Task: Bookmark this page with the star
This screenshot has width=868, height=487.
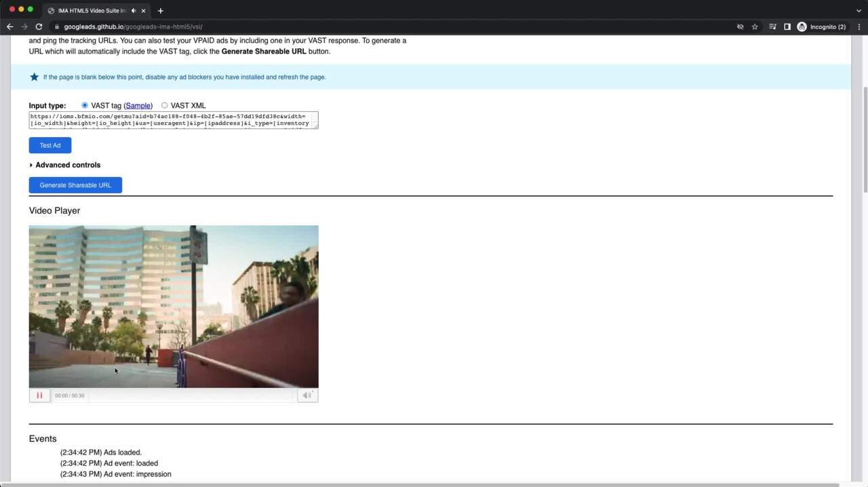Action: point(755,27)
